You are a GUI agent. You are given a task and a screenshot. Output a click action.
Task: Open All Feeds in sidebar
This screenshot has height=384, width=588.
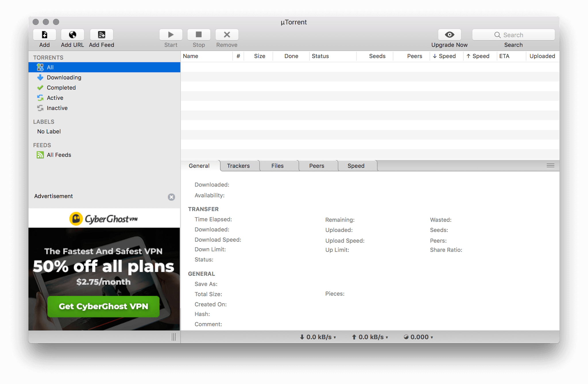59,155
